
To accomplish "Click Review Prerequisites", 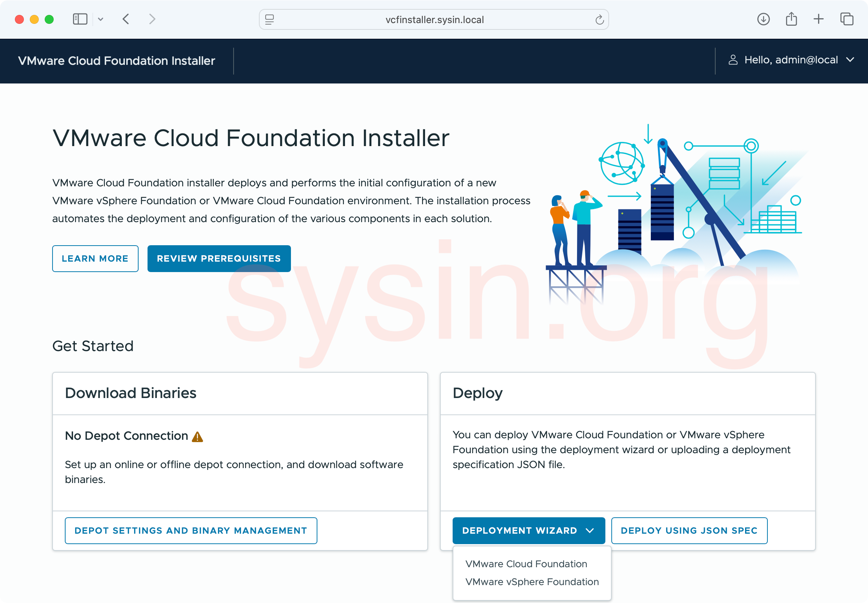I will (x=219, y=258).
